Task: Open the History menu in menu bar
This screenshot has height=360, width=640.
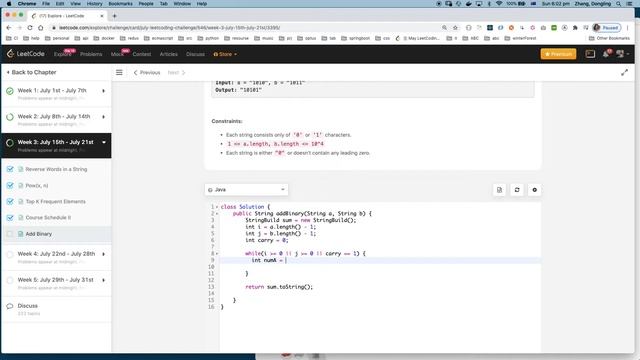Action: [x=94, y=4]
